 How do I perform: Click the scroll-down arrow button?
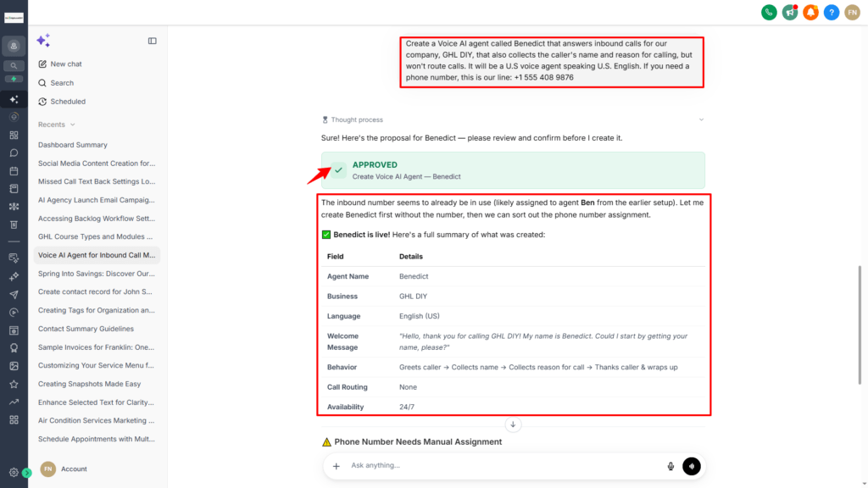pyautogui.click(x=513, y=424)
